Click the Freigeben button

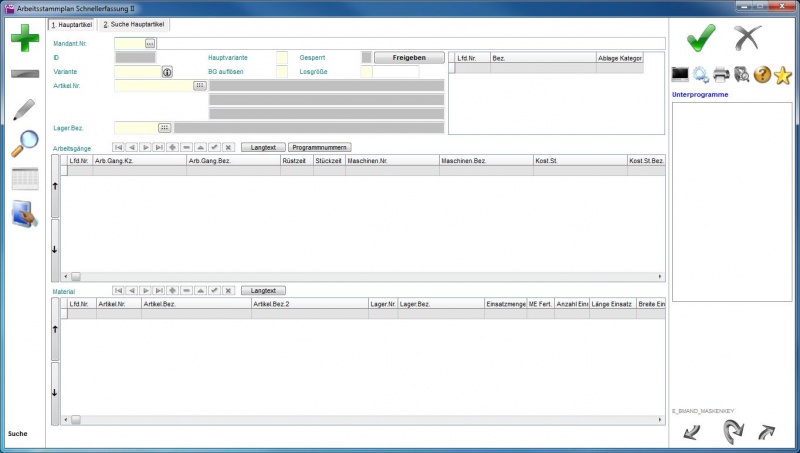click(x=409, y=58)
